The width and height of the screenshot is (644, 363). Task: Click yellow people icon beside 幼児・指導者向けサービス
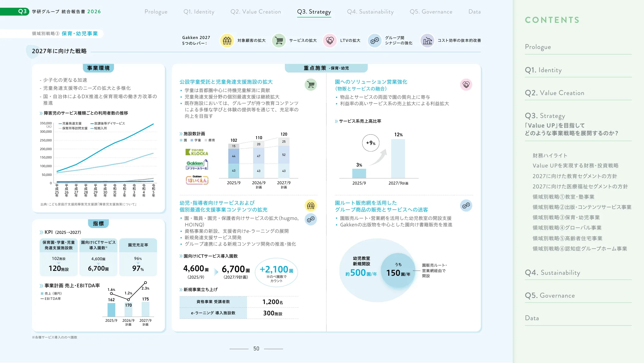coord(311,205)
